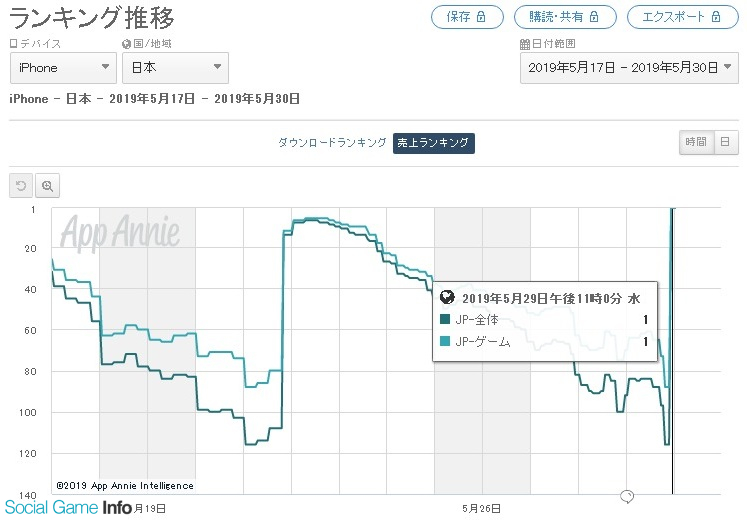This screenshot has height=520, width=747.
Task: Select the ダウンロードランキング tab
Action: (x=332, y=143)
